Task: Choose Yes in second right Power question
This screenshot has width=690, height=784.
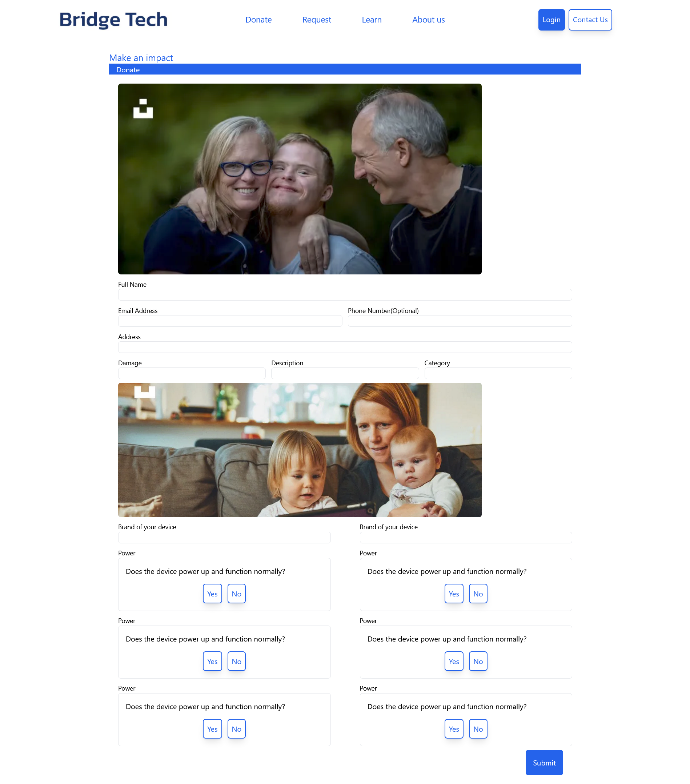Action: (454, 661)
